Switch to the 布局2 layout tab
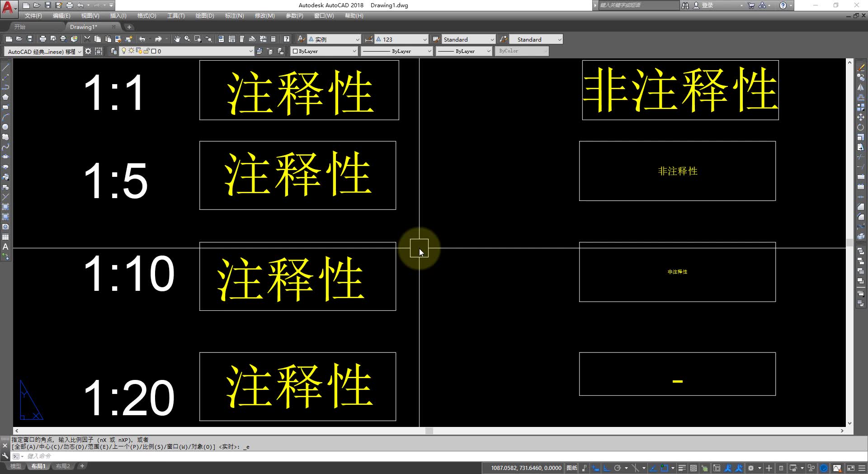The height and width of the screenshot is (474, 868). 63,466
